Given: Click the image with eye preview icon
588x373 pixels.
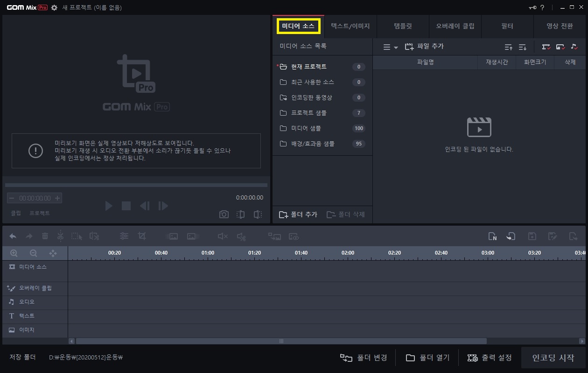Looking at the screenshot, I should pos(294,236).
